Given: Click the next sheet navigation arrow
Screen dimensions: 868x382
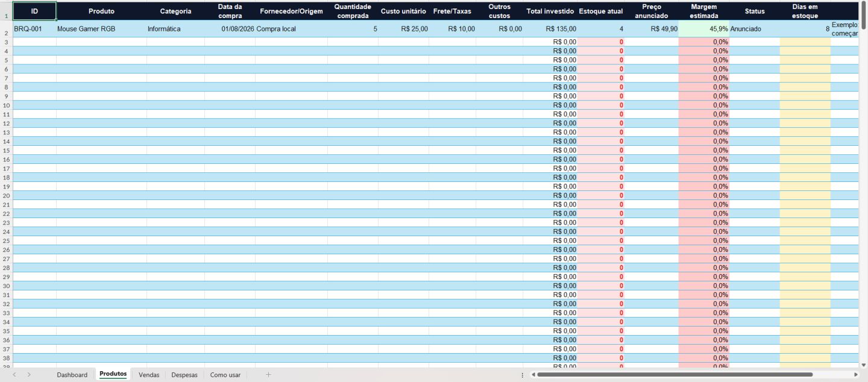Looking at the screenshot, I should click(x=28, y=375).
